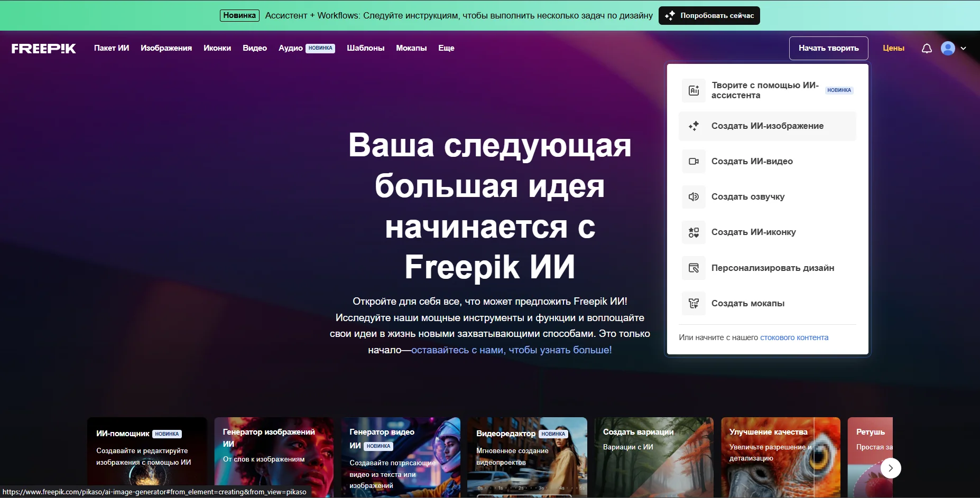Screen dimensions: 980x498
Task: Click the Новинка badge in the top banner
Action: (239, 16)
